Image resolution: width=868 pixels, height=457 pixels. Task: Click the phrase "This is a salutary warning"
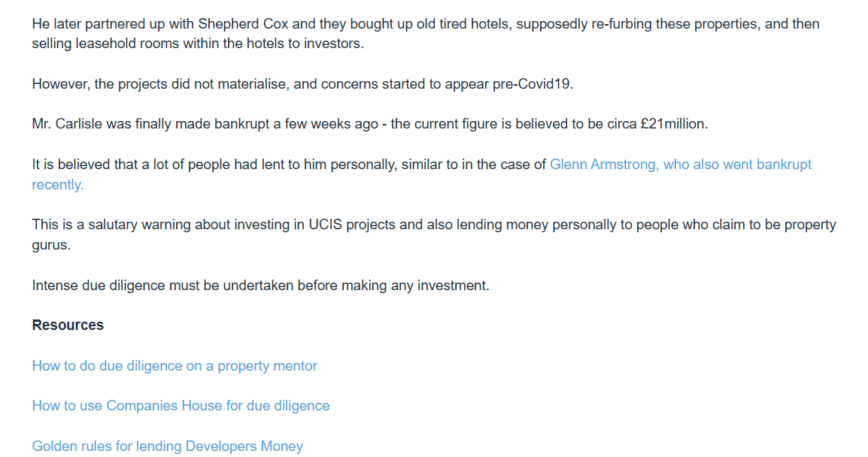[111, 225]
